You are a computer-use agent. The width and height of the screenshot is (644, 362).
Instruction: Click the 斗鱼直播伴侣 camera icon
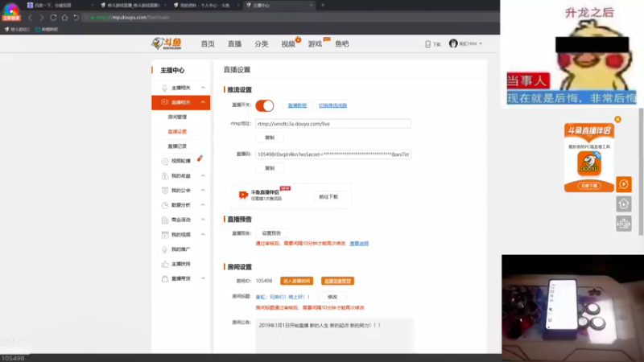(x=243, y=195)
